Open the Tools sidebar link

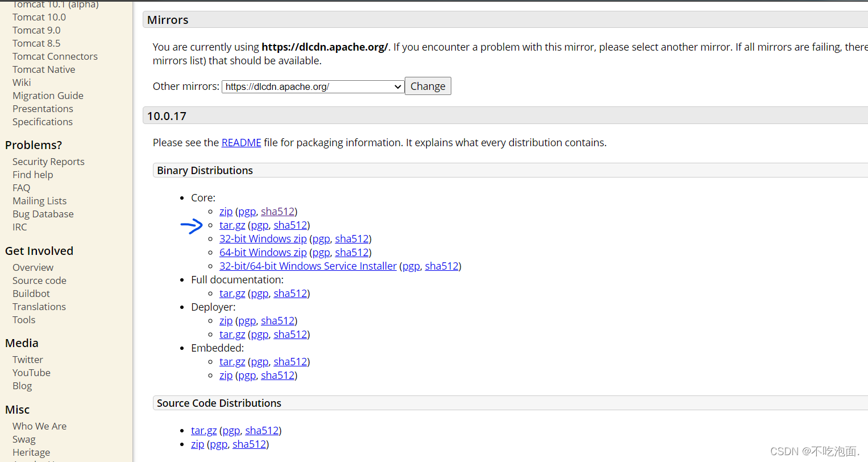pyautogui.click(x=24, y=320)
